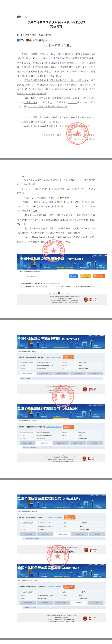Click the title 谈判文件要求的及谈判供应商认为应提交的
Image resolution: width=112 pixels, height=644 pixels.
pos(56,22)
